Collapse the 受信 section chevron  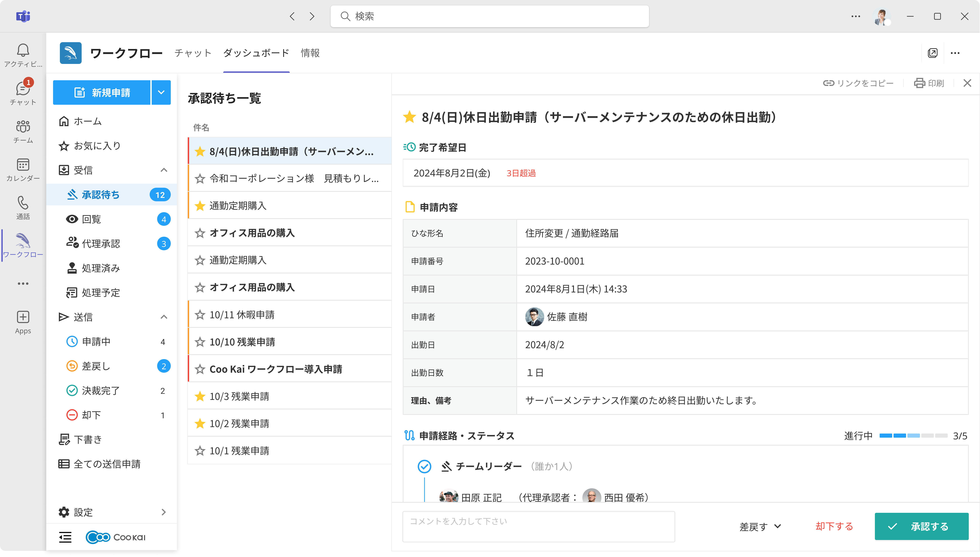[x=164, y=170]
